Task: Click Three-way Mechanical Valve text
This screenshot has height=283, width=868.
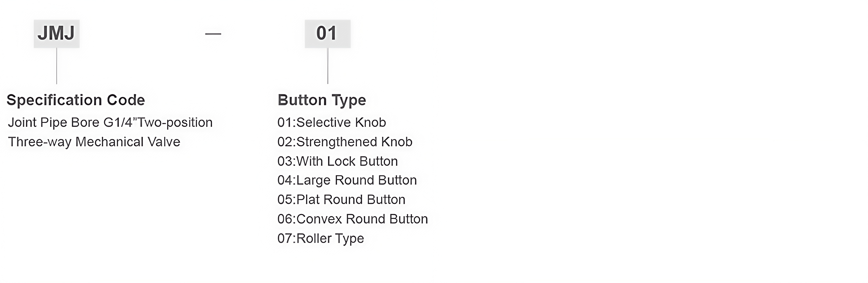Action: [x=94, y=142]
